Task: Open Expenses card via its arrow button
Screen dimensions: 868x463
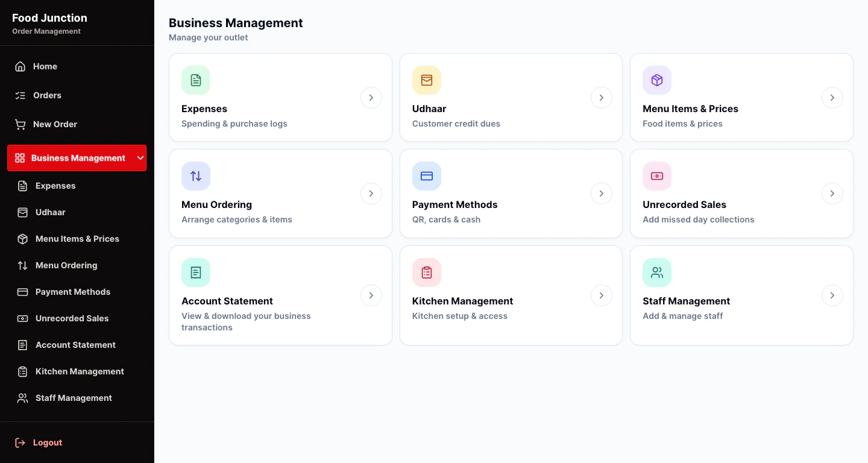Action: coord(371,98)
